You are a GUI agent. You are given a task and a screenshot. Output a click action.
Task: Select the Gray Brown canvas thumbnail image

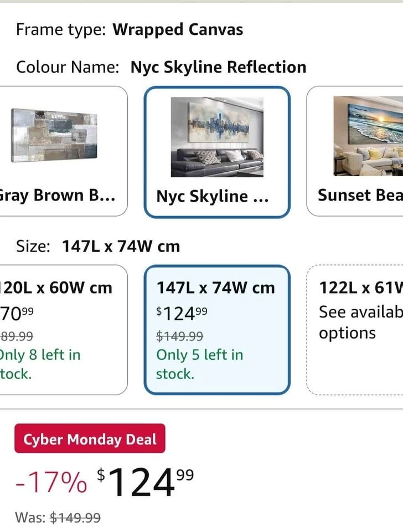(x=54, y=135)
